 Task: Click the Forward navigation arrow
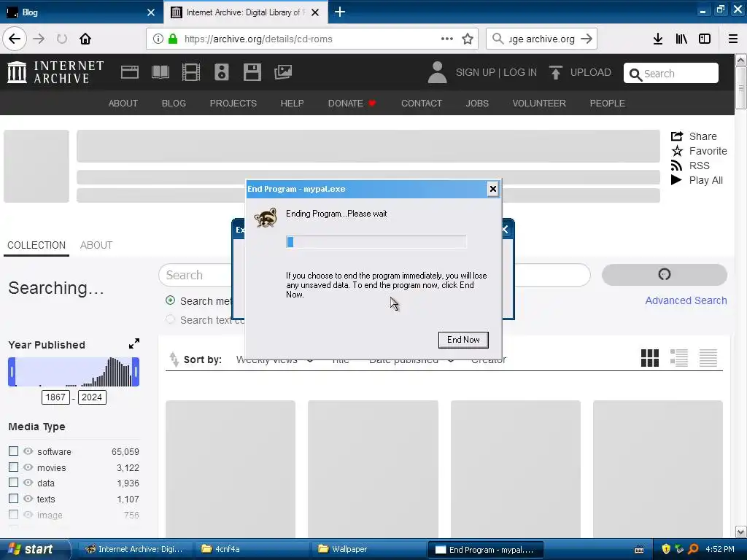point(39,39)
